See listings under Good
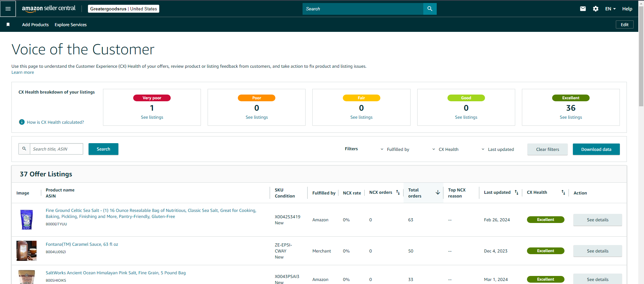Image resolution: width=644 pixels, height=284 pixels. (466, 117)
